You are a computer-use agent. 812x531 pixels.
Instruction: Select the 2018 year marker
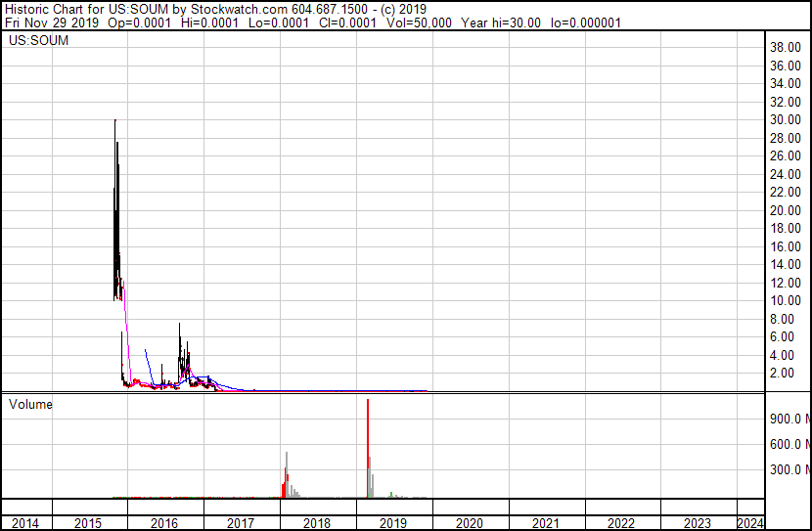click(317, 523)
